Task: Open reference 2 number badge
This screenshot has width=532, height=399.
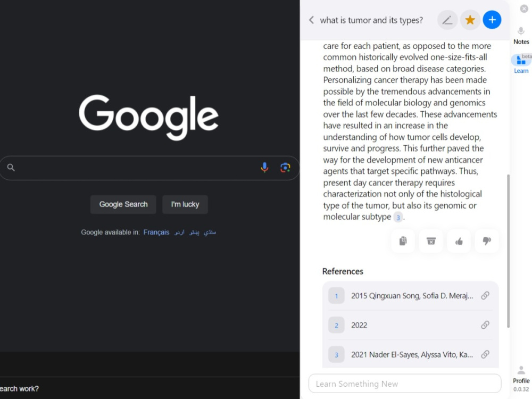Action: (x=336, y=326)
